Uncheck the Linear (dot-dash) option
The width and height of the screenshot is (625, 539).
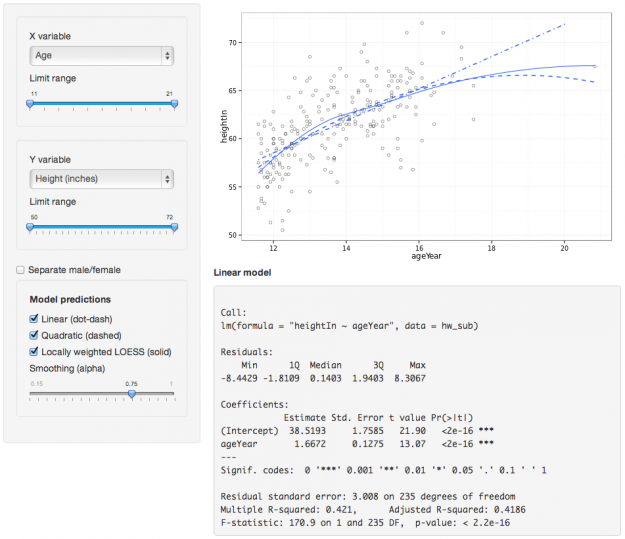(34, 319)
